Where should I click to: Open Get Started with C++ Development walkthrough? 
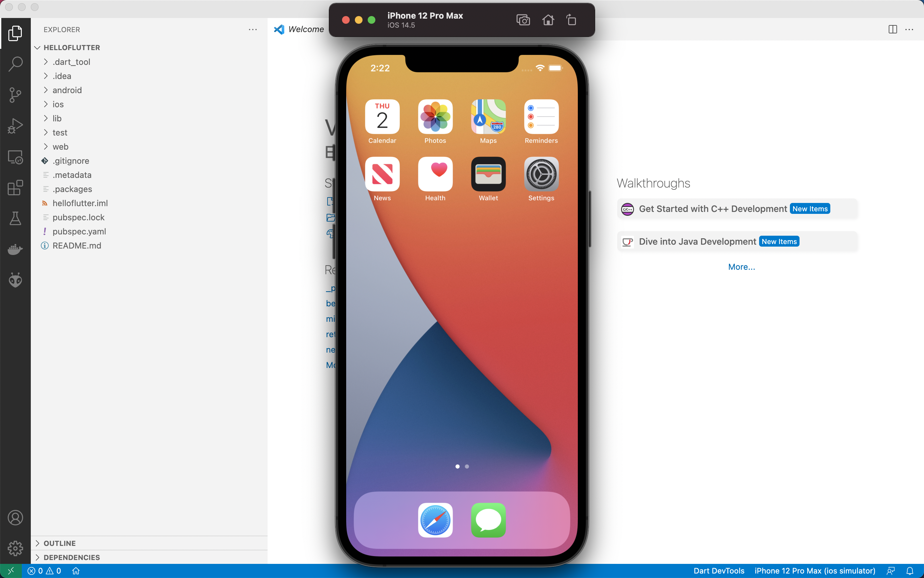click(x=737, y=209)
